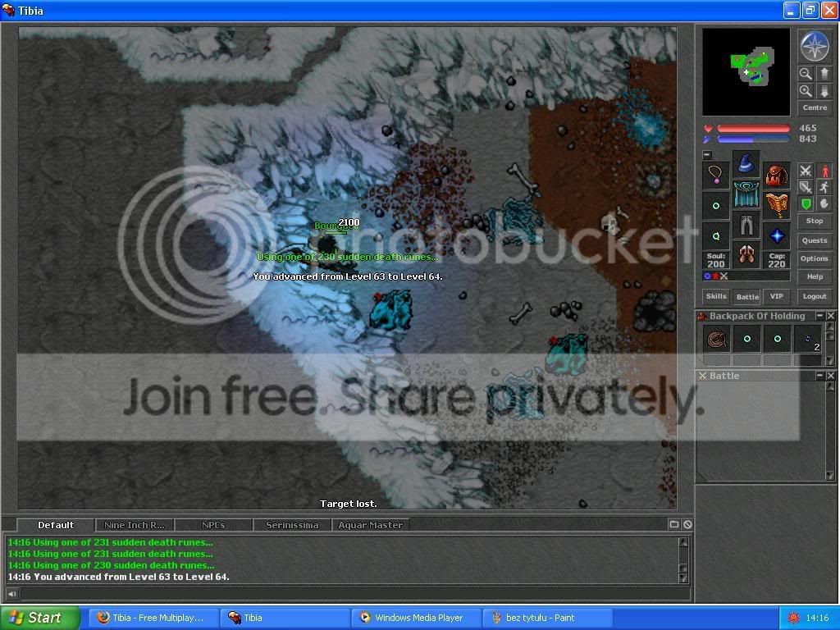
Task: Click the blue star item in ammo slot
Action: (776, 235)
